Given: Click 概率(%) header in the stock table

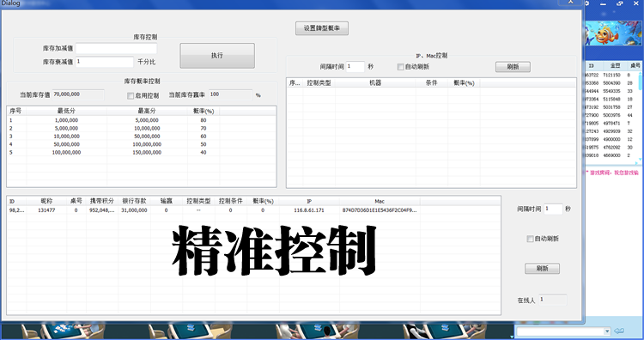Looking at the screenshot, I should point(204,111).
